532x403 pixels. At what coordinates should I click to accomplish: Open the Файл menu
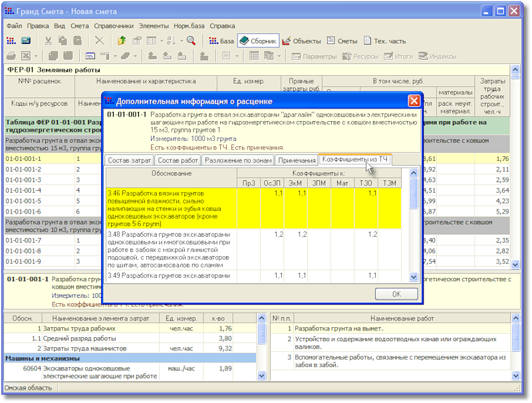[x=14, y=26]
